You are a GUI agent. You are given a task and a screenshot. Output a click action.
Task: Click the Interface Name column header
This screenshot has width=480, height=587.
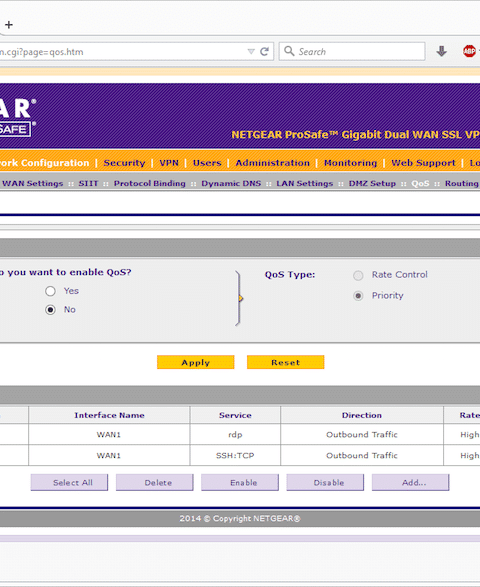[109, 415]
